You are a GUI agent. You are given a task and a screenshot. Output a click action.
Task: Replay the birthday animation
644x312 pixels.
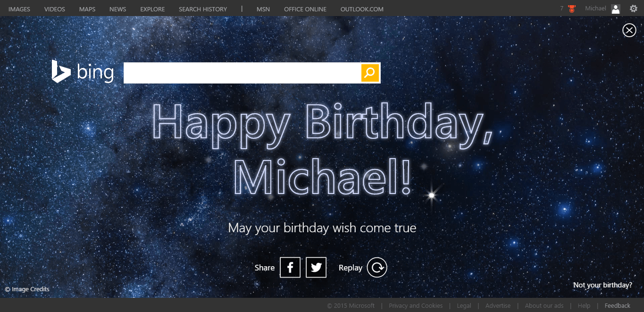point(377,268)
